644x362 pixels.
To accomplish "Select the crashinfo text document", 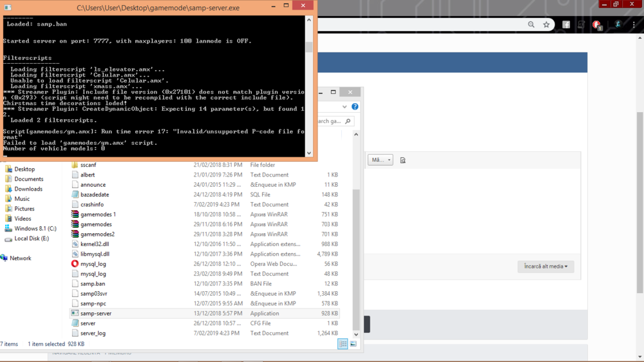I will tap(92, 204).
